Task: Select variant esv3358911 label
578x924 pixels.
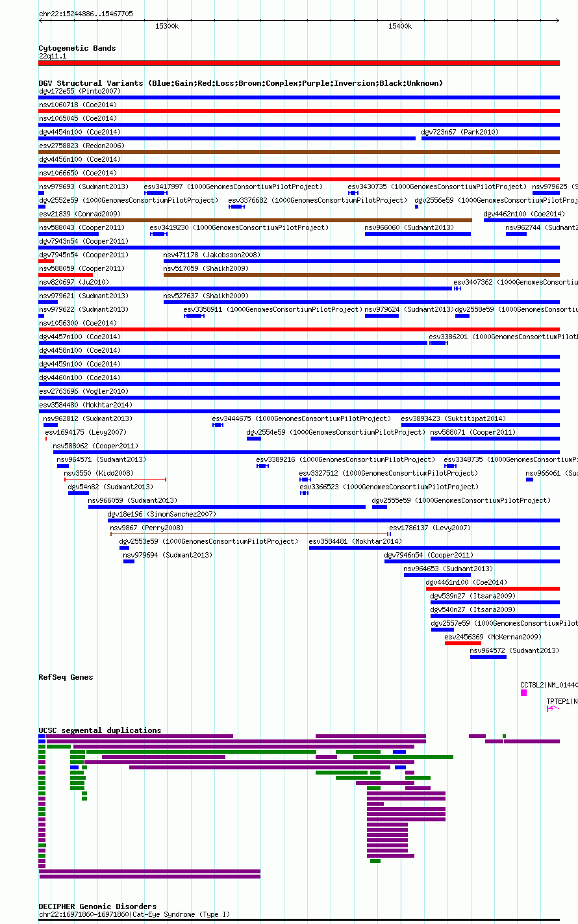Action: pyautogui.click(x=273, y=309)
